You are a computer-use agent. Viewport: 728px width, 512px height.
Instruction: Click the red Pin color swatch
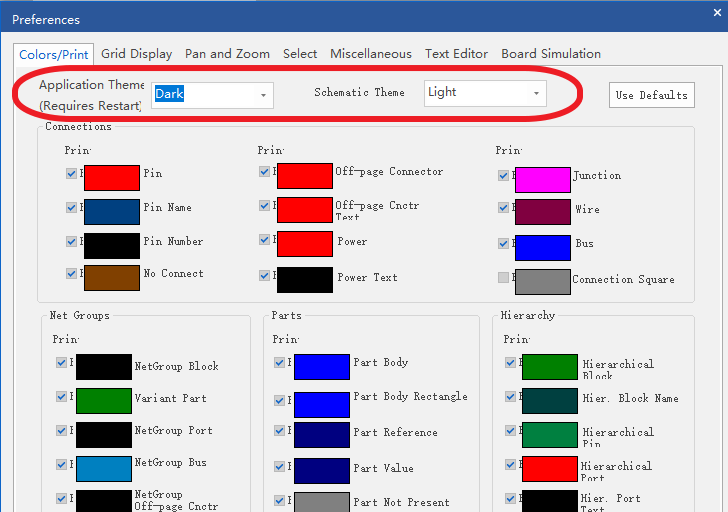pos(111,178)
